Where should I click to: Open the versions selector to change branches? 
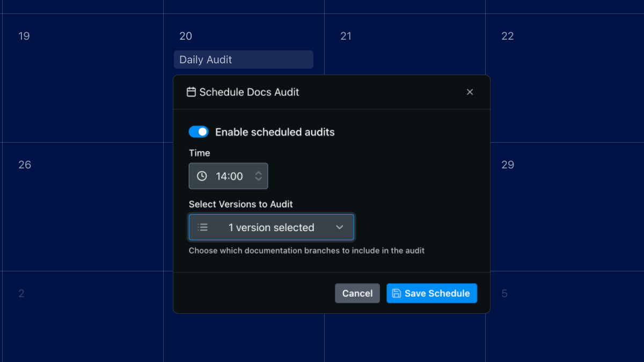pos(271,227)
